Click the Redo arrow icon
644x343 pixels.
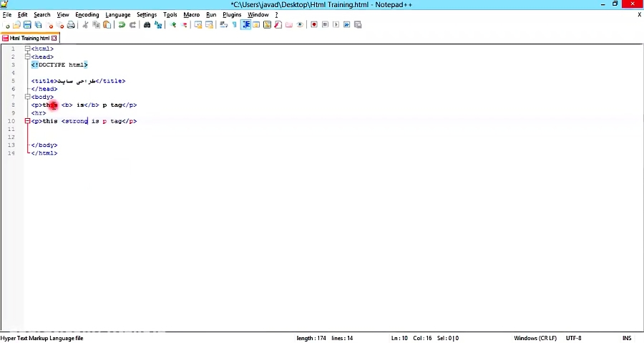(132, 25)
